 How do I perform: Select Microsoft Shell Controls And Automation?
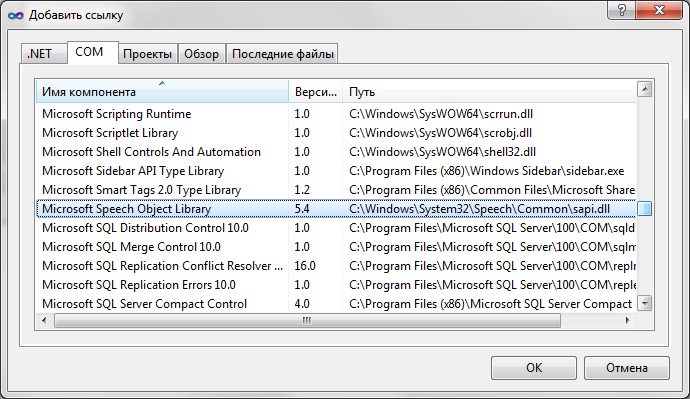(x=336, y=152)
